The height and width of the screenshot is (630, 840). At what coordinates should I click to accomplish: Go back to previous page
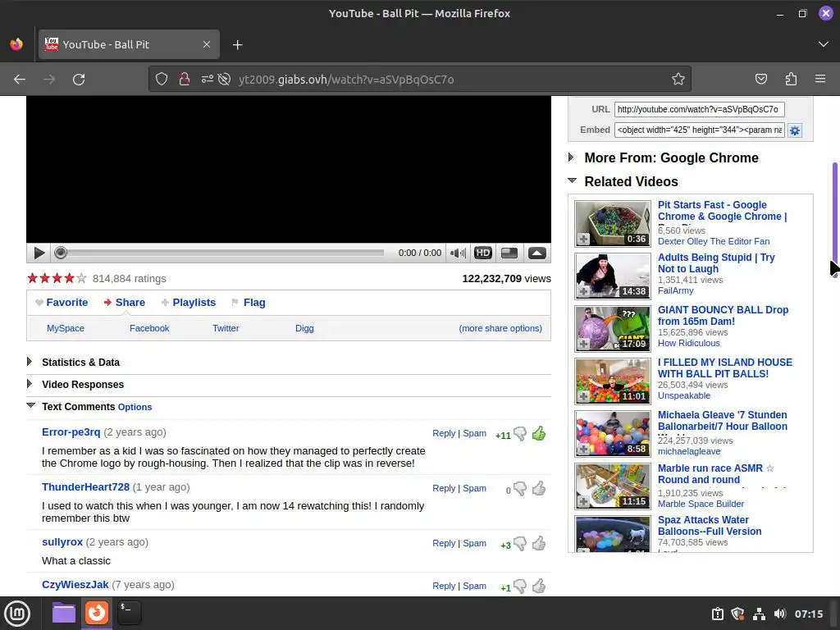[20, 80]
